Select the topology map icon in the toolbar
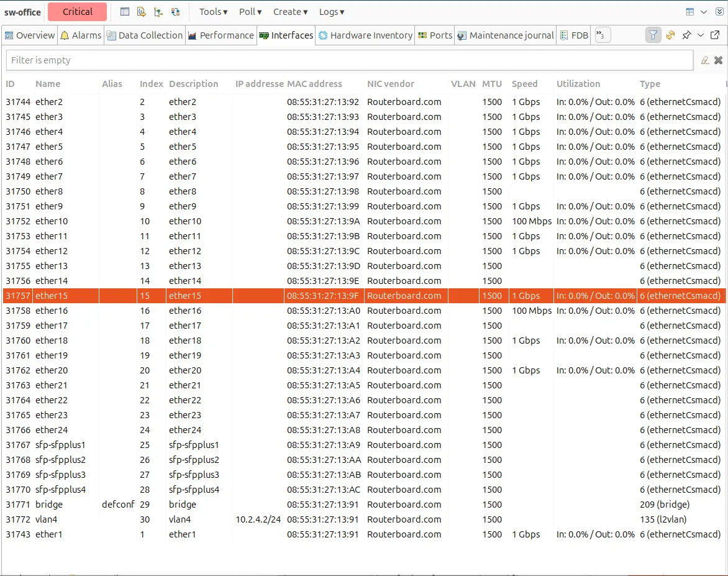The width and height of the screenshot is (728, 576). click(x=158, y=12)
